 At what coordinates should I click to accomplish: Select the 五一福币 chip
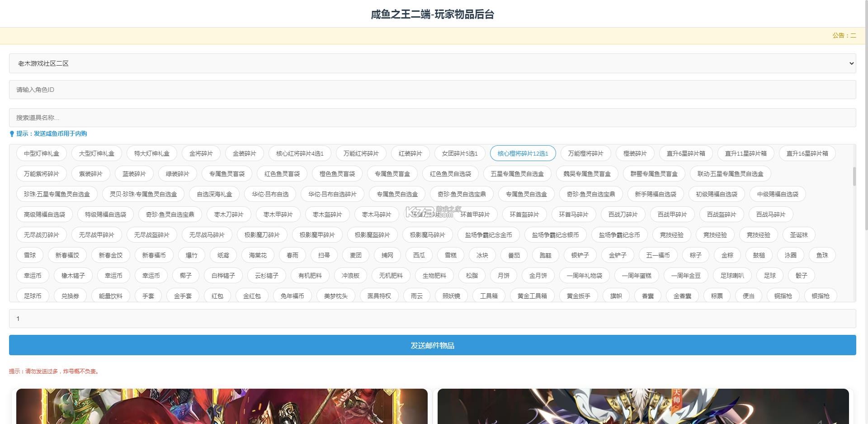click(x=658, y=255)
